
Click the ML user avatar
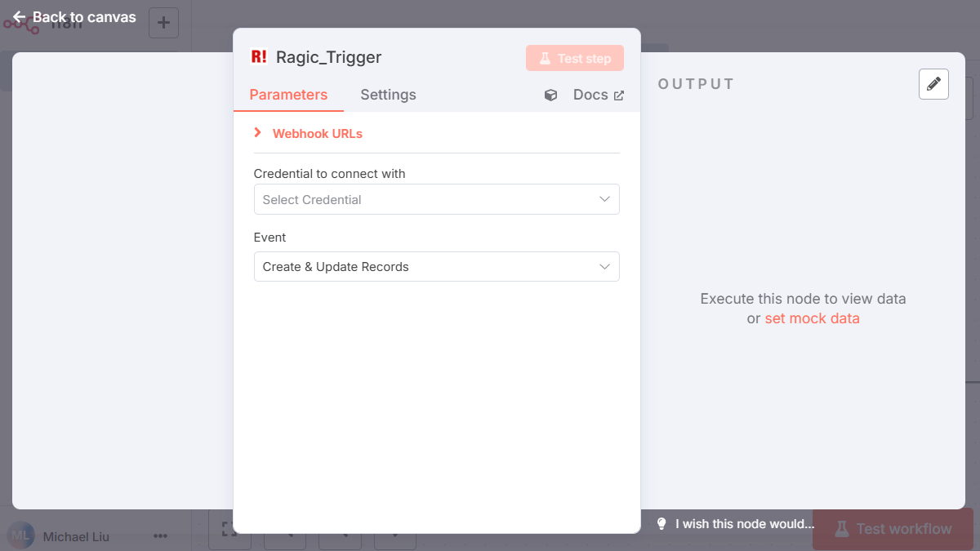point(20,535)
